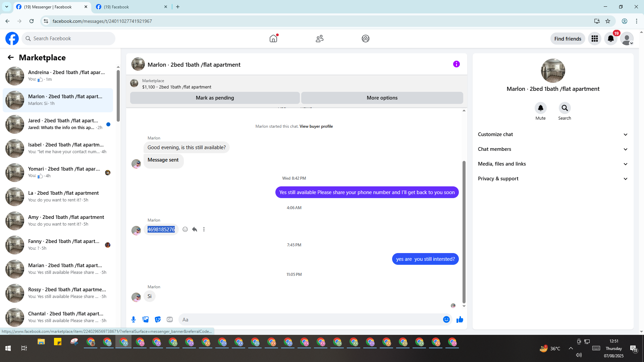Toggle conversation information panel icon
The height and width of the screenshot is (362, 644).
pyautogui.click(x=456, y=64)
